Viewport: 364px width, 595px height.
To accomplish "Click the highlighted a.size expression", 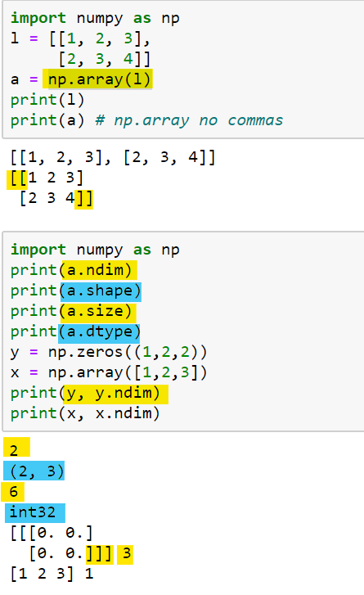I will click(x=98, y=312).
